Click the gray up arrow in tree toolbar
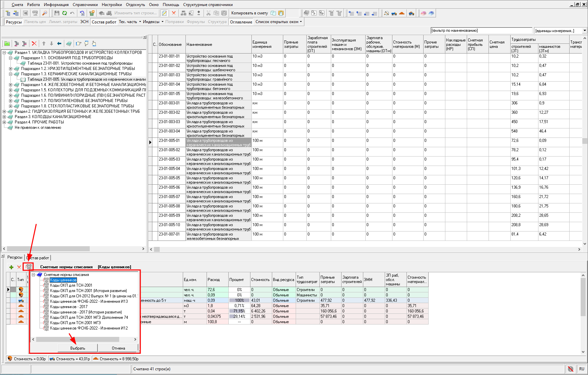 point(44,43)
